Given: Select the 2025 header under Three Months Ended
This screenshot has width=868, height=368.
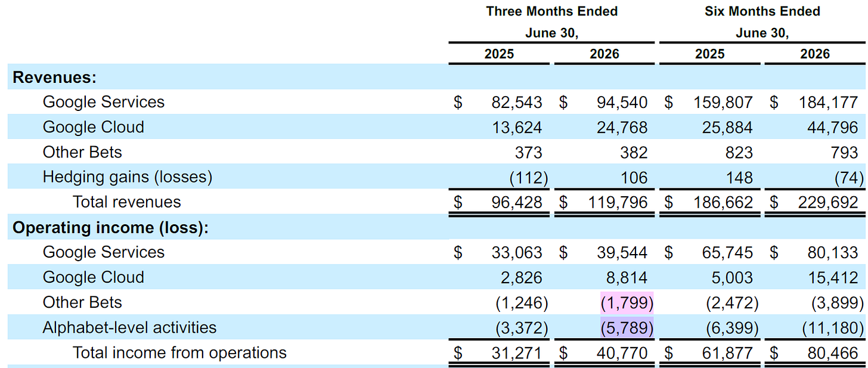Looking at the screenshot, I should tap(499, 54).
